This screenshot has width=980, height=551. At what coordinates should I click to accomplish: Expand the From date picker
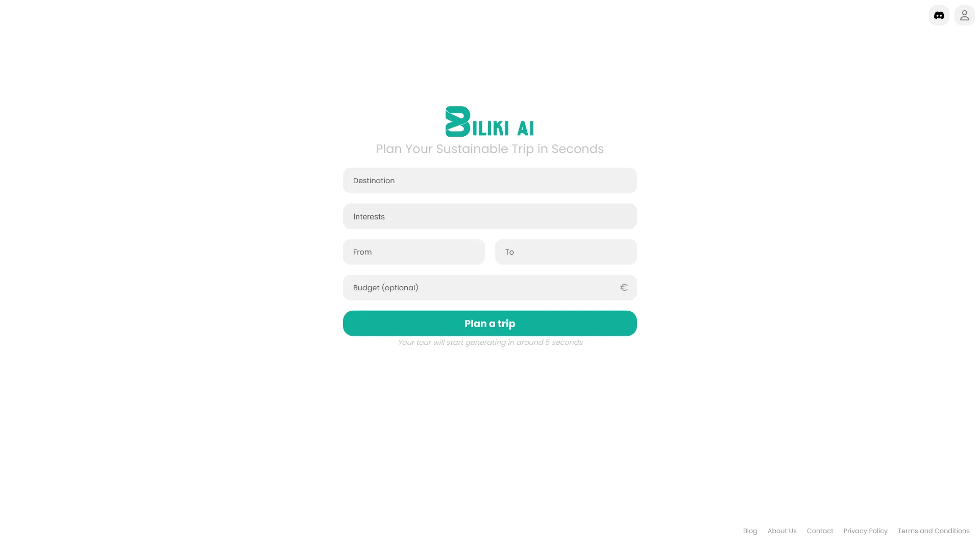point(414,252)
